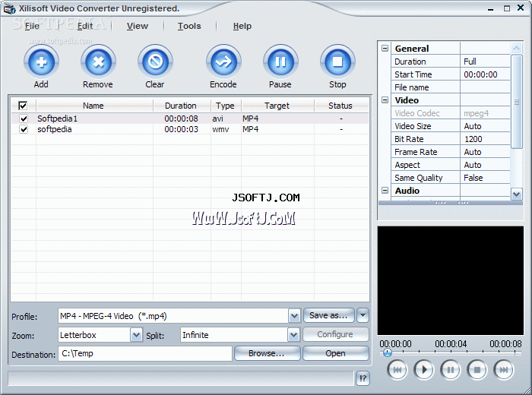532x395 pixels.
Task: Click the Xilisoft app icon in title bar
Action: pyautogui.click(x=9, y=9)
